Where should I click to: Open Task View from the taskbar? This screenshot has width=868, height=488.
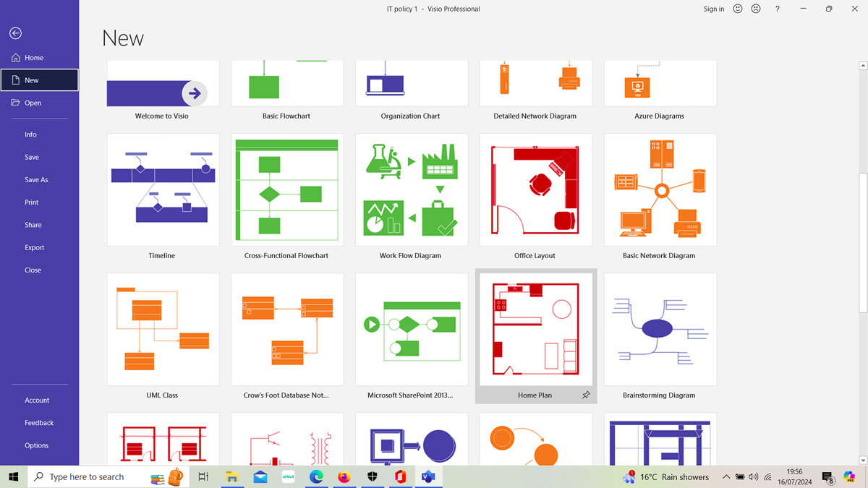pos(203,476)
